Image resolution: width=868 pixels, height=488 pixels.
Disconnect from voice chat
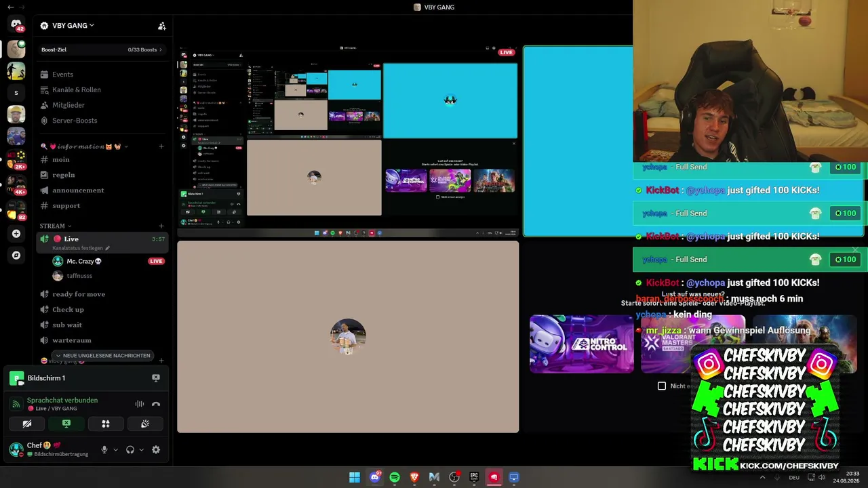point(156,404)
